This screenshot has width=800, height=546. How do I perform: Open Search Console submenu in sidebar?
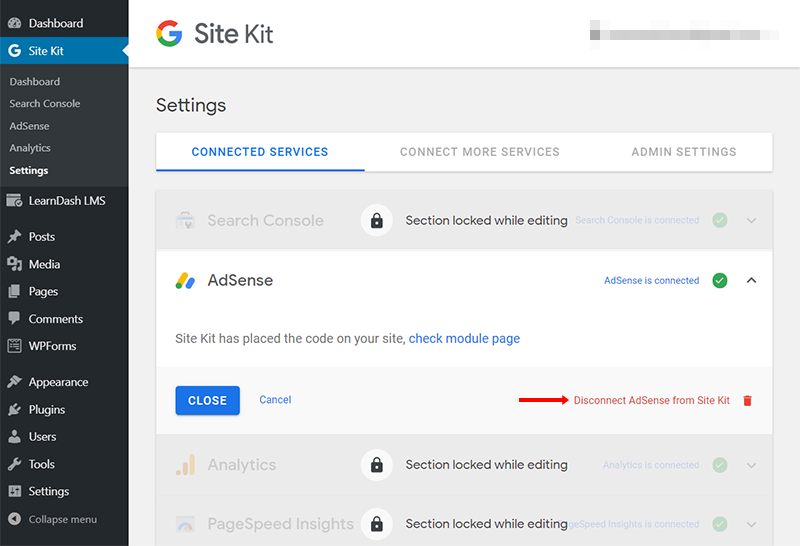coord(45,104)
